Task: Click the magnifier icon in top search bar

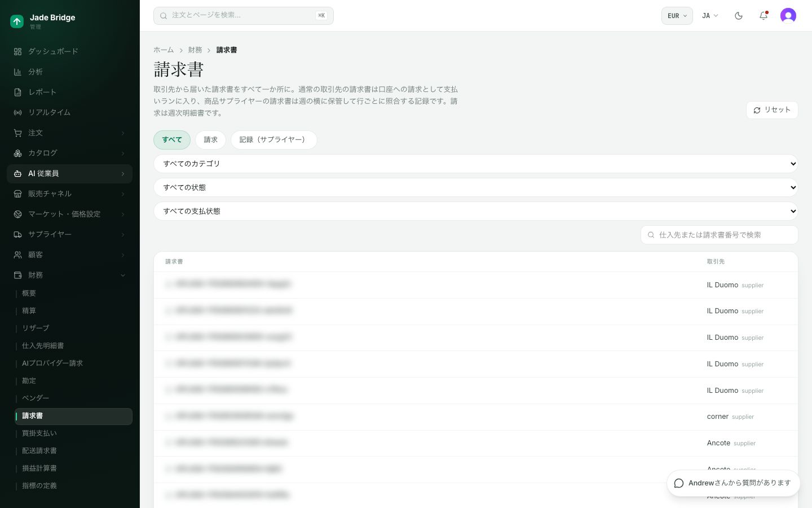Action: coord(164,16)
